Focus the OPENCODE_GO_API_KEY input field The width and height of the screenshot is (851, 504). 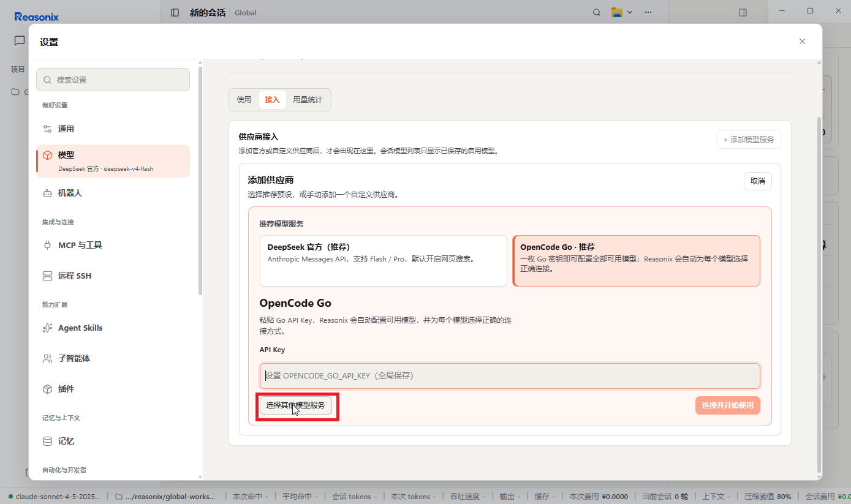(510, 376)
